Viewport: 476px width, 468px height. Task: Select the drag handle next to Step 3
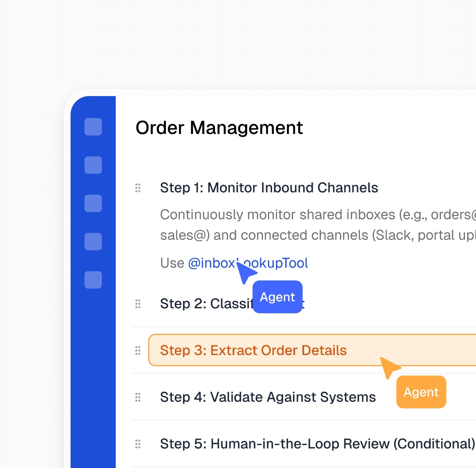(138, 351)
